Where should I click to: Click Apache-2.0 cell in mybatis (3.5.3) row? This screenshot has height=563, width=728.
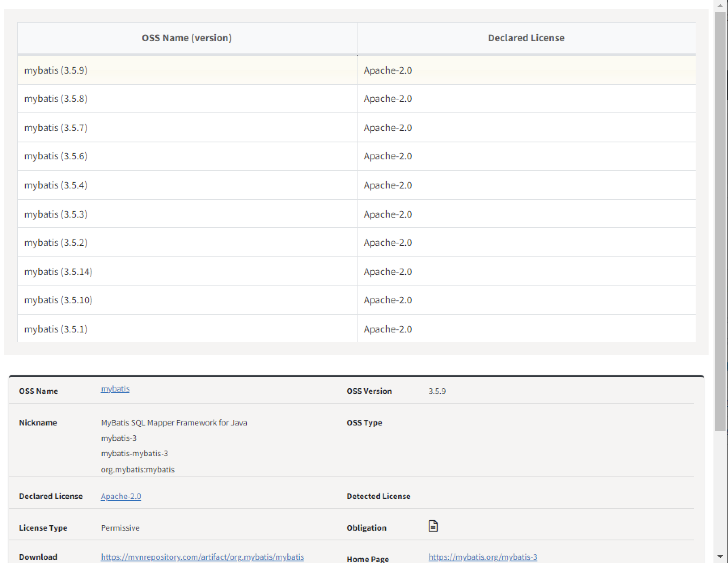click(x=526, y=214)
